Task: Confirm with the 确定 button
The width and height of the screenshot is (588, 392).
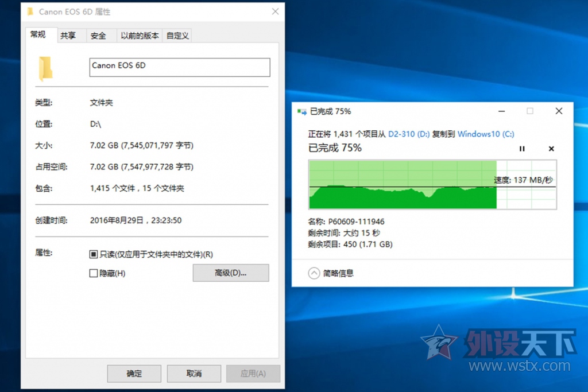Action: [x=134, y=373]
